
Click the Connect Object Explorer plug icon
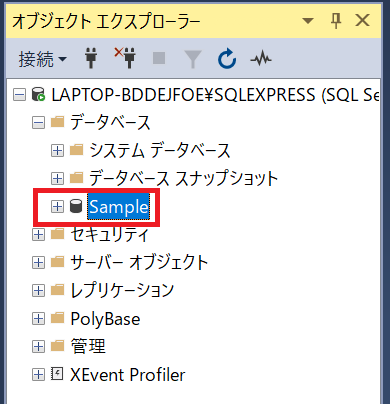pyautogui.click(x=91, y=58)
